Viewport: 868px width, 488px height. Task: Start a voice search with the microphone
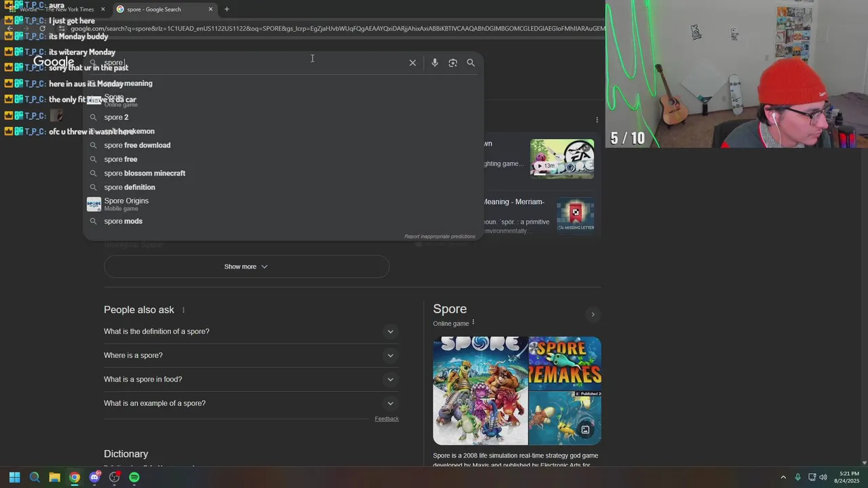point(435,62)
